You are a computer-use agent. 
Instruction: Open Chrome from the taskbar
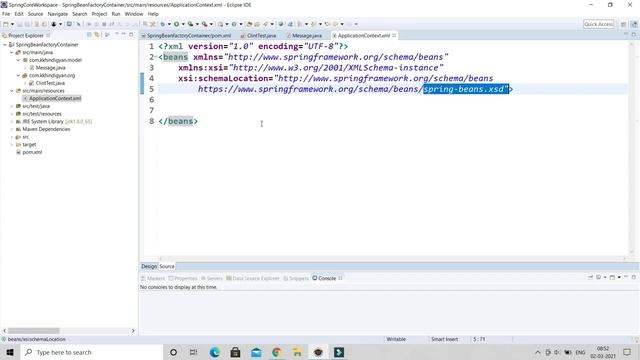277,352
